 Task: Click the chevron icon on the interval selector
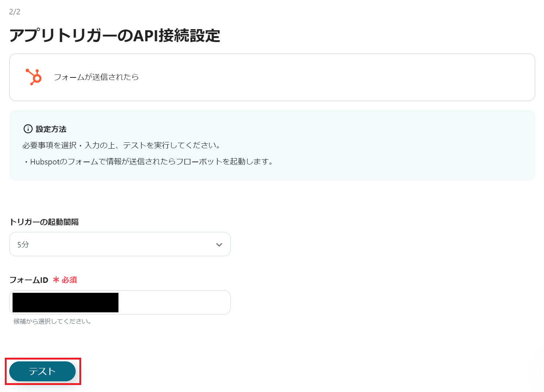[219, 244]
